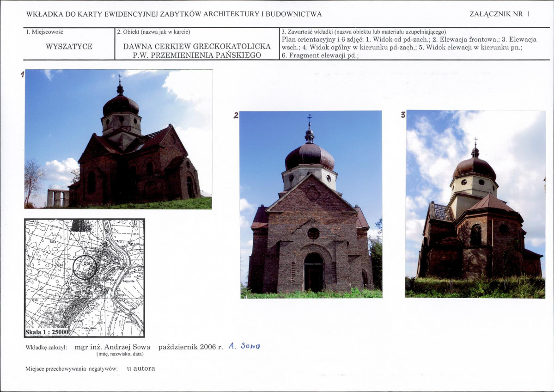554x392 pixels.
Task: Click 'DAWNA CERKIEW GRECKOKATOLICKA' object name
Action: (x=197, y=47)
